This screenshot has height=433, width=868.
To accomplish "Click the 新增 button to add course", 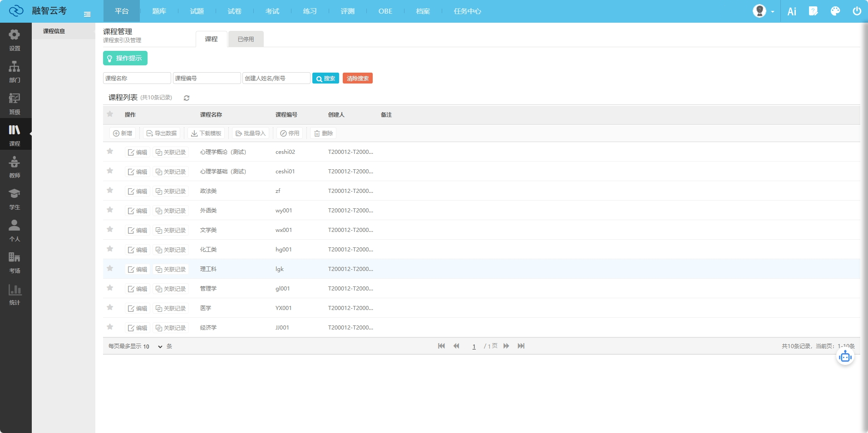I will point(123,133).
